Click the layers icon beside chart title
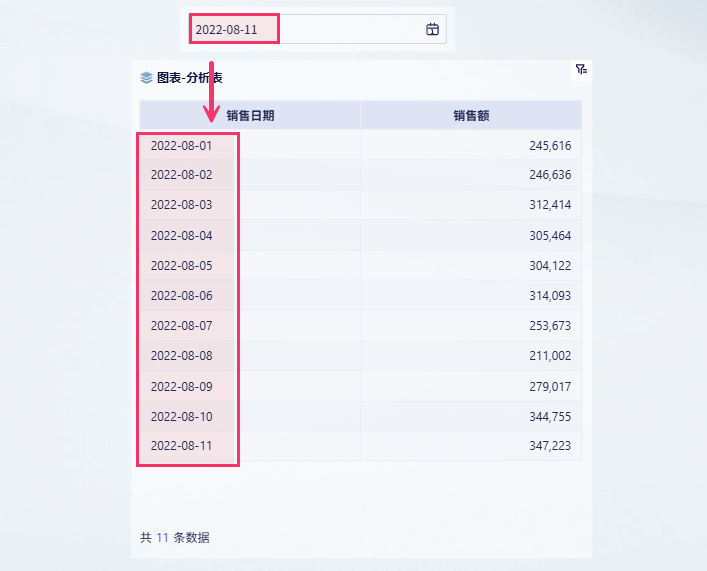The image size is (707, 571). pos(147,77)
